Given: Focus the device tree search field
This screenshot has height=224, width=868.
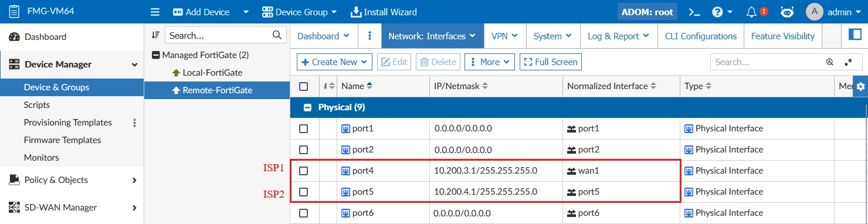Looking at the screenshot, I should coord(218,35).
